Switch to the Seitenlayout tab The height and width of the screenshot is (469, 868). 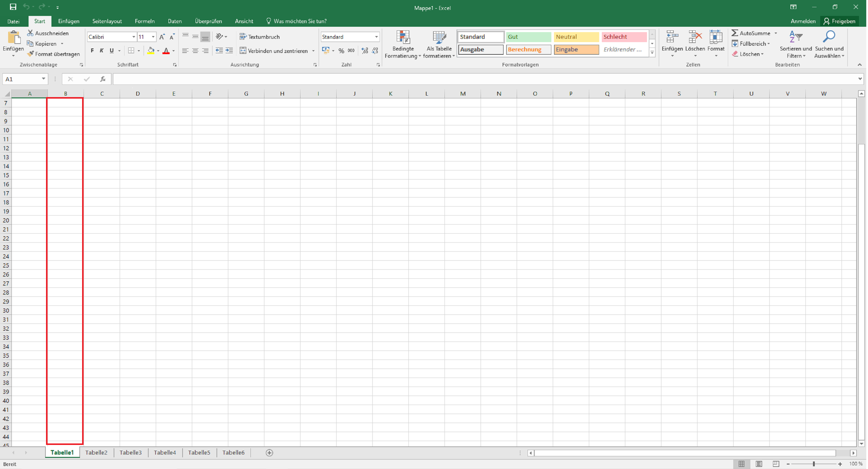point(107,21)
